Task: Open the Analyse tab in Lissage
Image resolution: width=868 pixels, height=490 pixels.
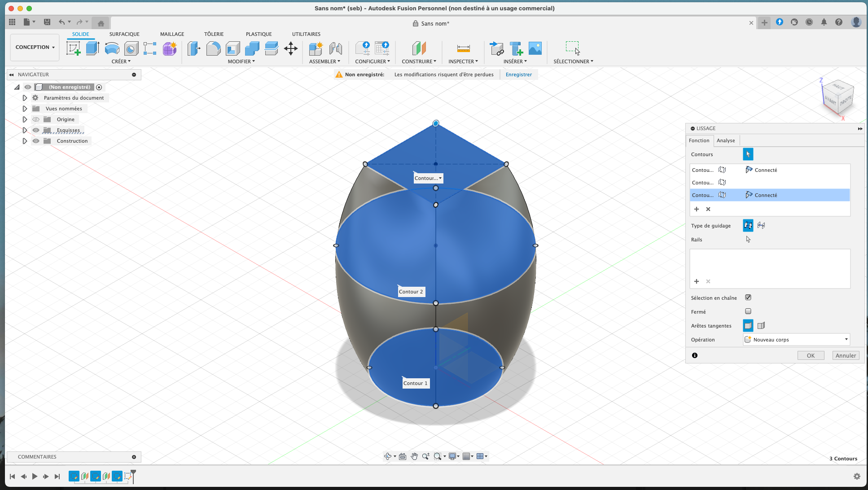Action: click(726, 140)
